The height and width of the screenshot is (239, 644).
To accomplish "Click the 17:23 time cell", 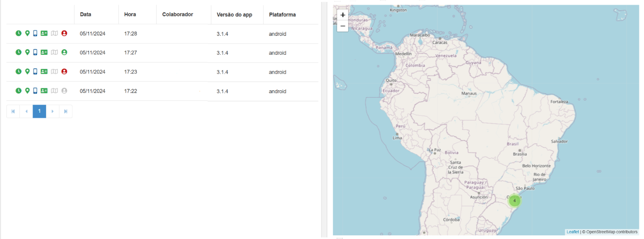I will [131, 72].
